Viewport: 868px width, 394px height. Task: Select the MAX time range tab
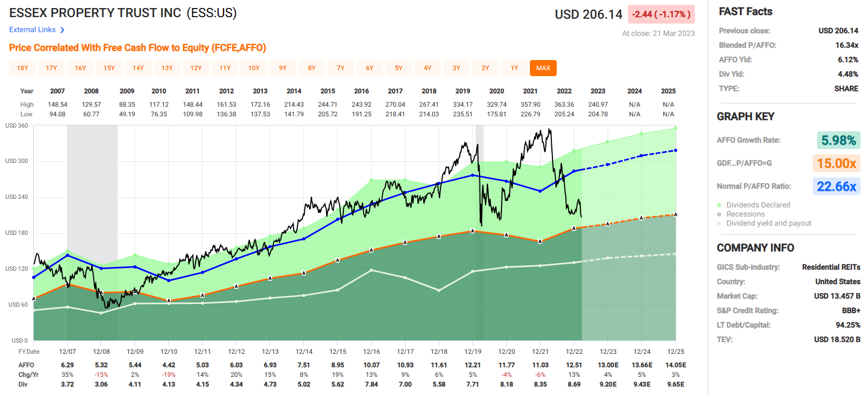point(543,68)
